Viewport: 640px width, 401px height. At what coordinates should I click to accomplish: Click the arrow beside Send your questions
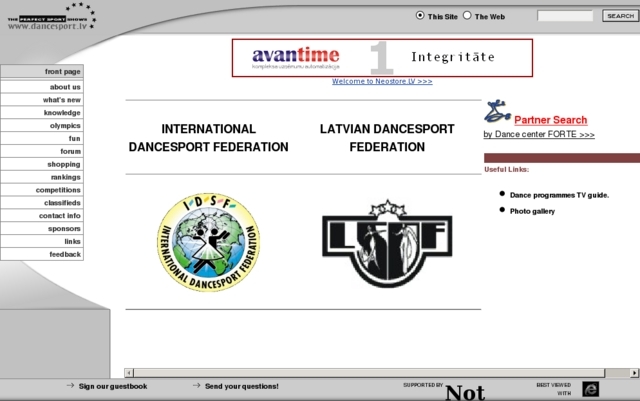[196, 385]
